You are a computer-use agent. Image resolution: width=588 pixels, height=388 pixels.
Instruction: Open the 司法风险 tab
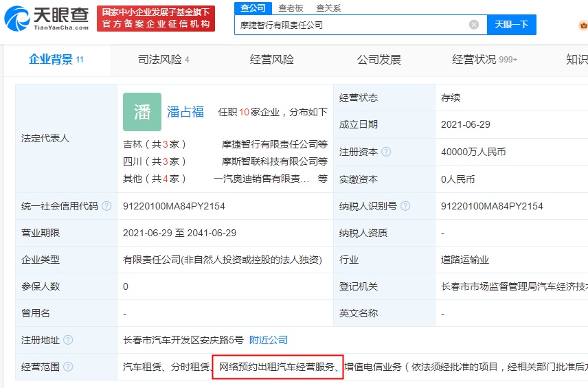tap(163, 59)
